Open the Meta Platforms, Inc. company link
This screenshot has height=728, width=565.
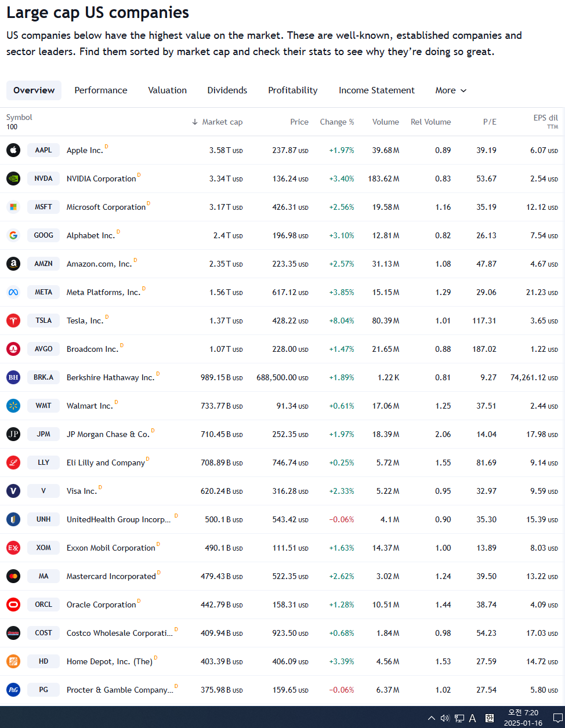(103, 293)
